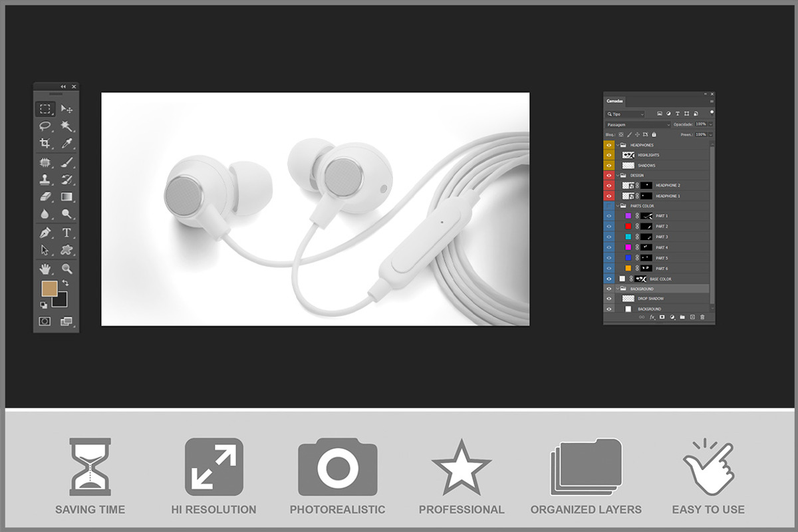
Task: Hide the HIGHLIGHTS layer
Action: (609, 155)
